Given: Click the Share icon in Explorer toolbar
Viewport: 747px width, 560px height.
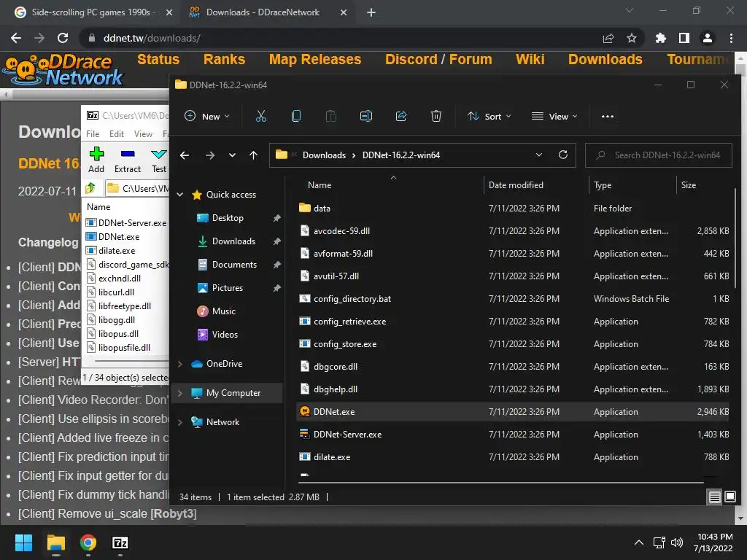Looking at the screenshot, I should [401, 116].
